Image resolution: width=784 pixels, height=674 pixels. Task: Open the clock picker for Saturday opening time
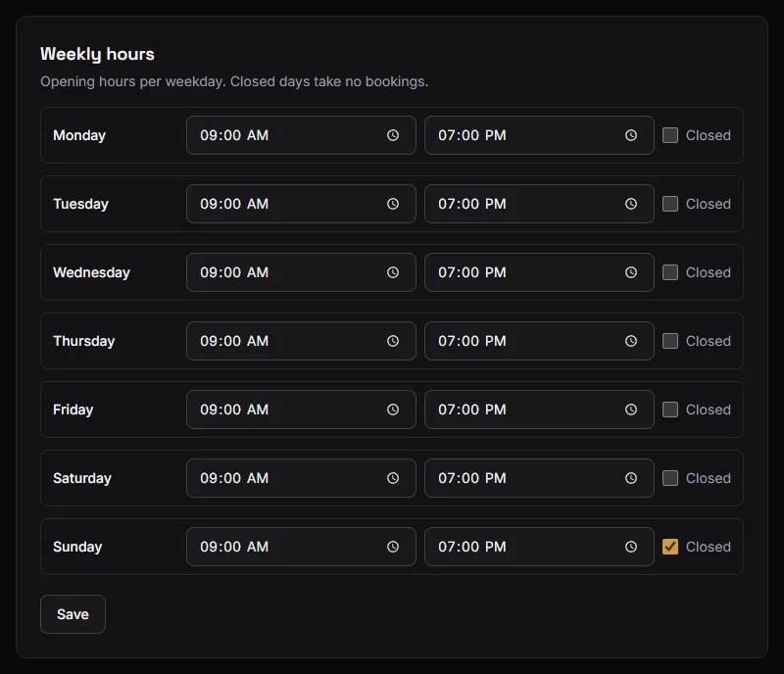tap(393, 478)
